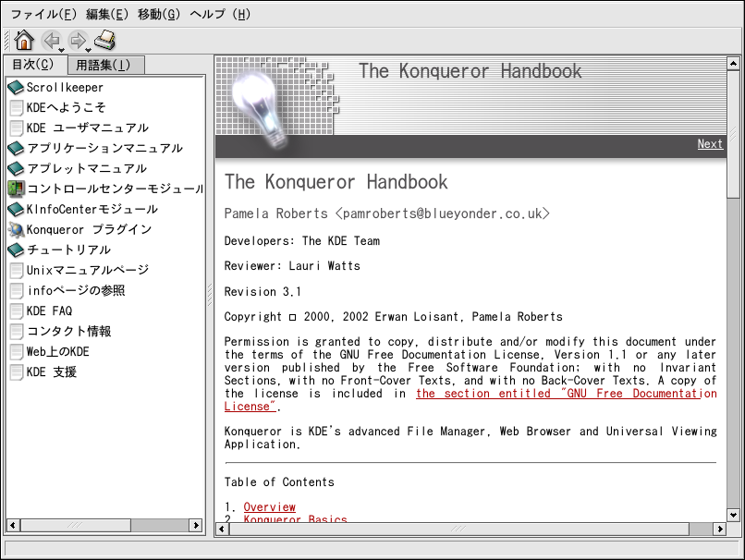Open the ファイル(F) menu
This screenshot has width=745, height=560.
tap(43, 14)
